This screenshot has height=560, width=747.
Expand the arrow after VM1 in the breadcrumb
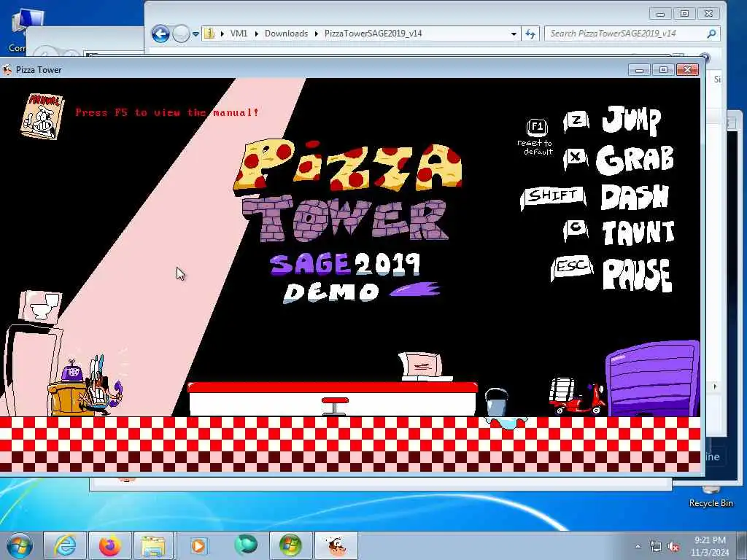pyautogui.click(x=256, y=34)
